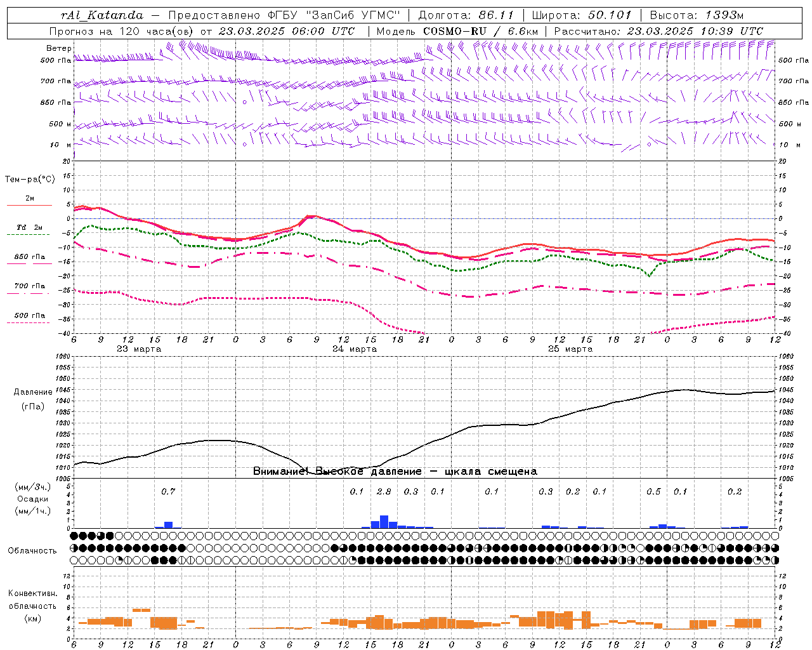
Task: Click the rAi_Katanda station title
Action: point(102,15)
